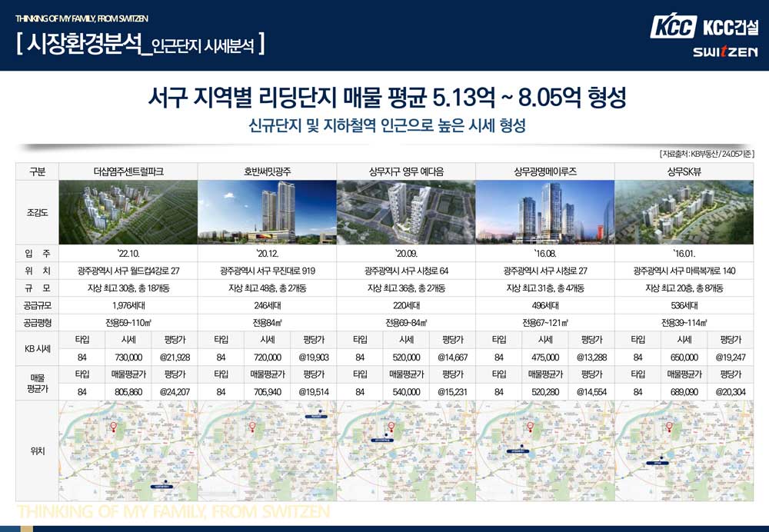The width and height of the screenshot is (769, 532).
Task: Click the slide title about 서구 지역별 리딩단지
Action: pyautogui.click(x=384, y=98)
